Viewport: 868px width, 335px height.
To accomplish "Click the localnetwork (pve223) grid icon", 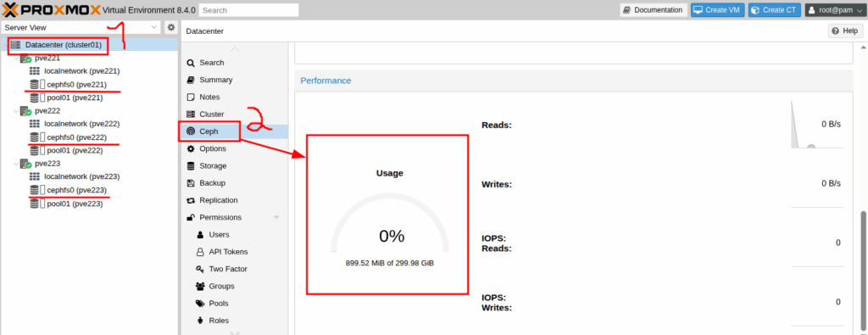I will tap(34, 176).
